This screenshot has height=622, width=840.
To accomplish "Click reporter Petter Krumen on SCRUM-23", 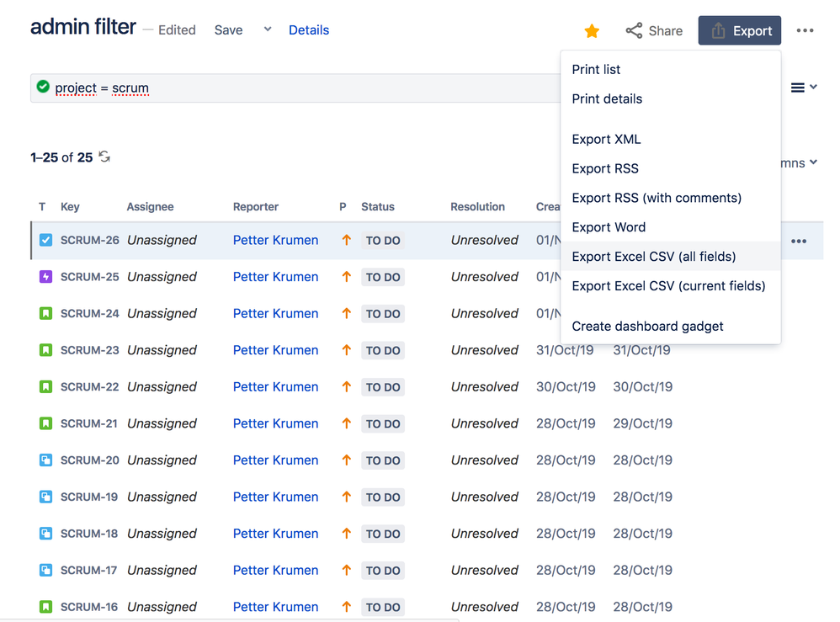I will [275, 350].
